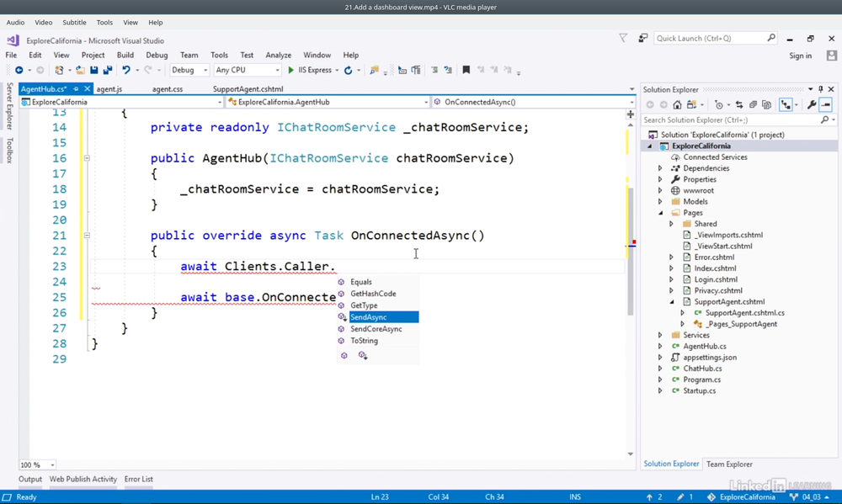Screen dimensions: 842x504
Task: Open Team Explorer tab
Action: coord(729,464)
